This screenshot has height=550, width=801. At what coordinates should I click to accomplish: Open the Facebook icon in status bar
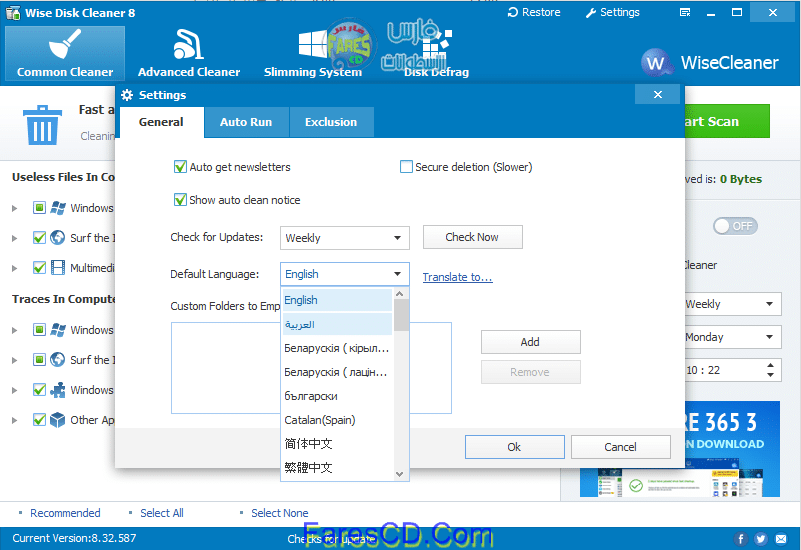[741, 539]
